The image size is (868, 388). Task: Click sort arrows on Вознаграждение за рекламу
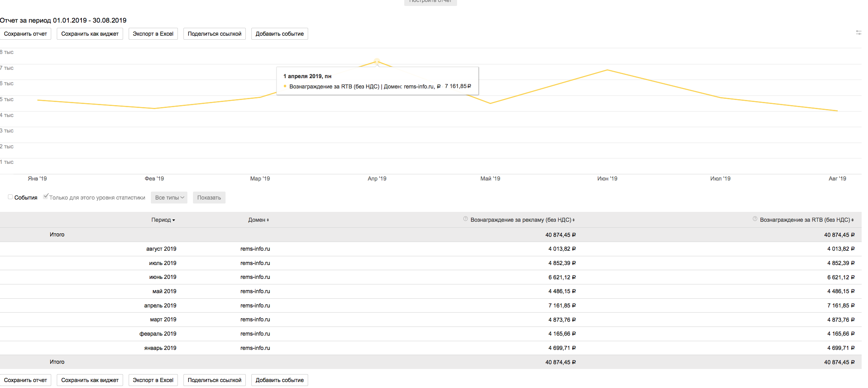click(x=574, y=220)
